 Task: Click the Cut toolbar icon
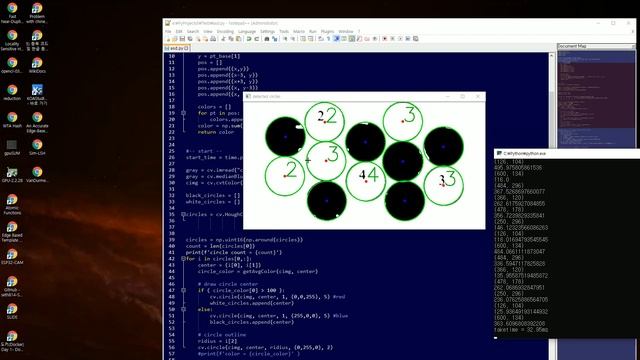[x=223, y=39]
